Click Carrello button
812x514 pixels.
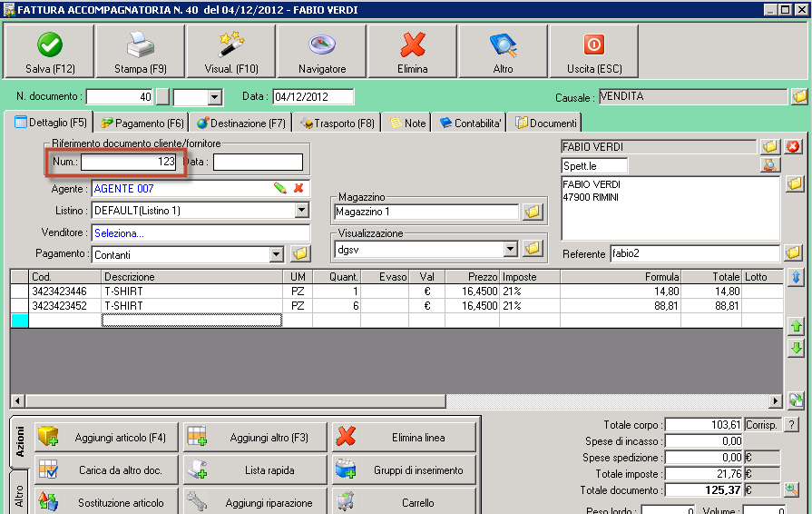[404, 501]
